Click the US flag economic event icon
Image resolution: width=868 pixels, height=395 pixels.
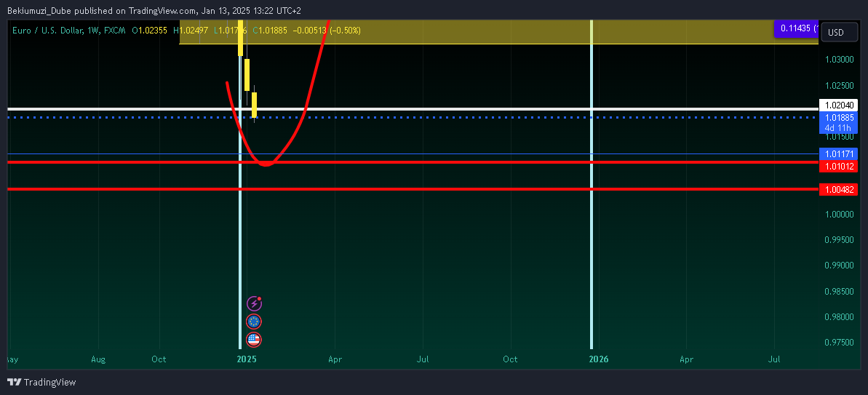pyautogui.click(x=253, y=340)
